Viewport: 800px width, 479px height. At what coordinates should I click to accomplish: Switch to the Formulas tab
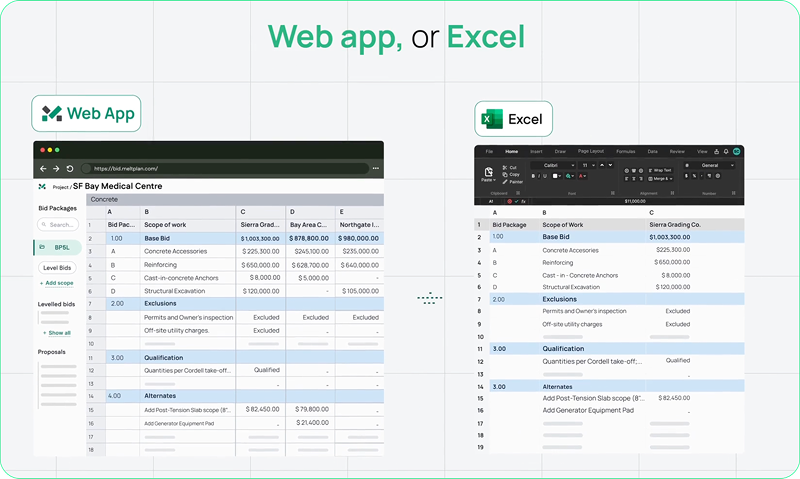pyautogui.click(x=626, y=152)
